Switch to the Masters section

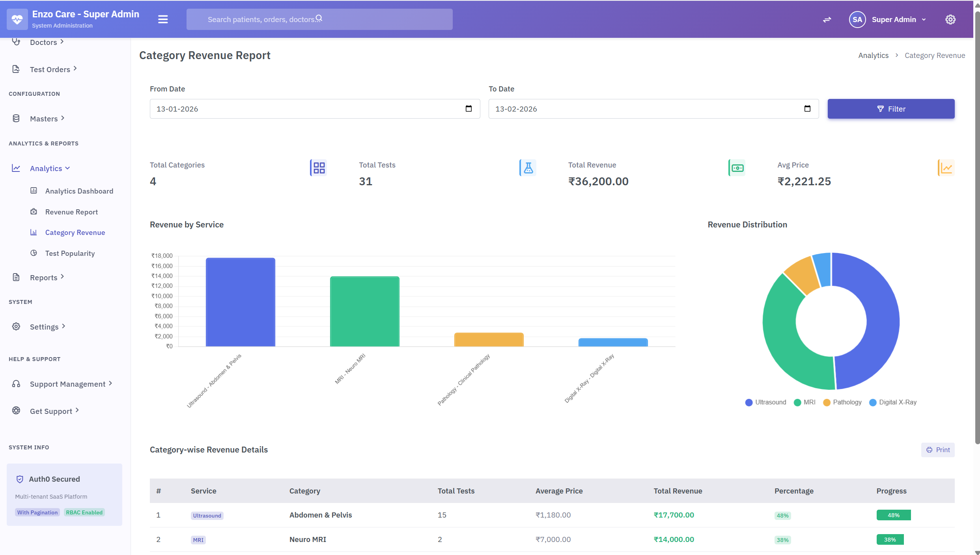(x=45, y=118)
